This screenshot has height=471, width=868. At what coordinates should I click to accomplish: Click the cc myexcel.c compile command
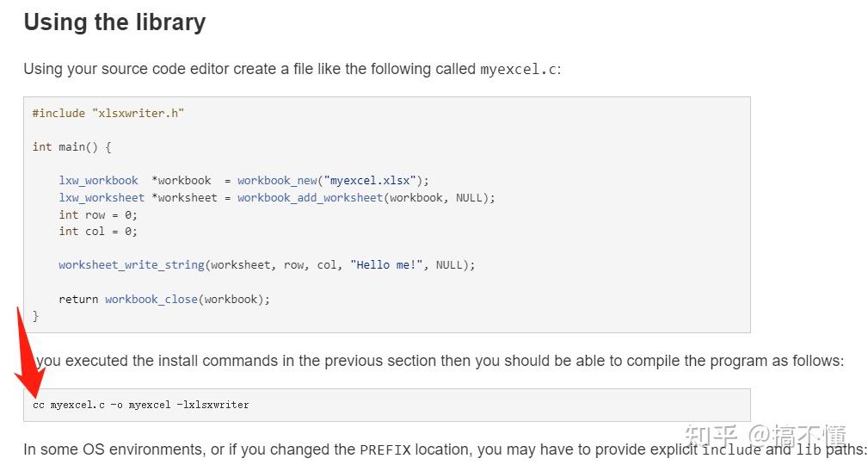tap(140, 405)
